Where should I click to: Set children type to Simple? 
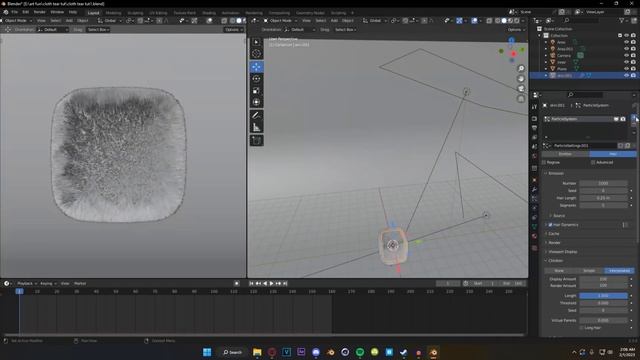(589, 271)
